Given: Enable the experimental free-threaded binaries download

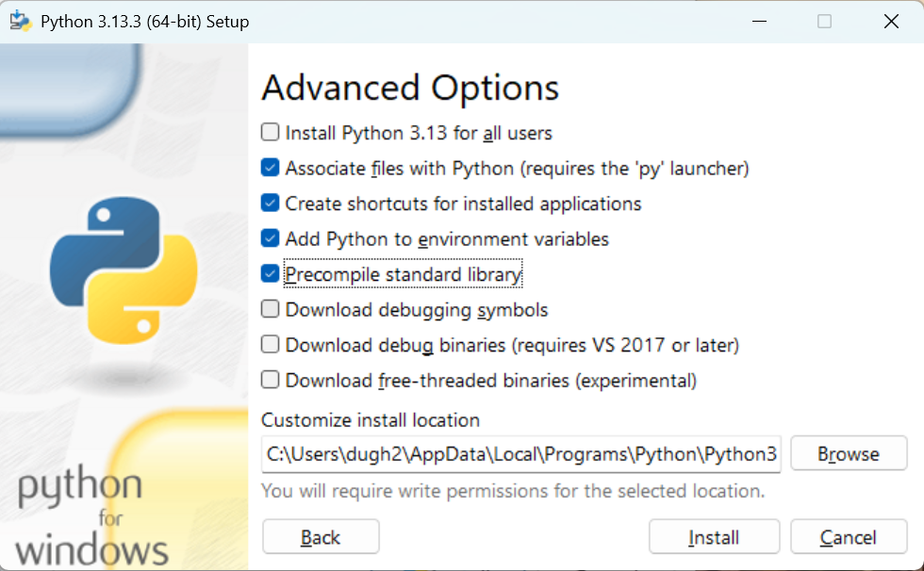Looking at the screenshot, I should coord(270,380).
